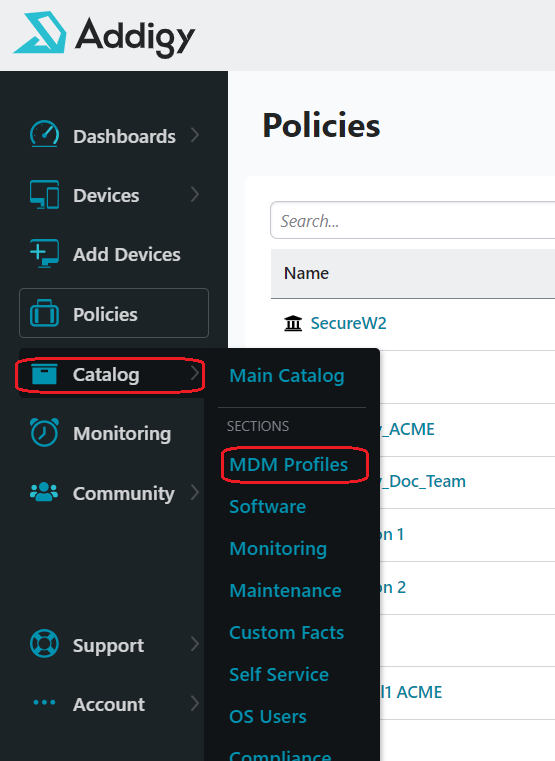Click the Catalog box icon
Screen dimensions: 555x761
44,374
